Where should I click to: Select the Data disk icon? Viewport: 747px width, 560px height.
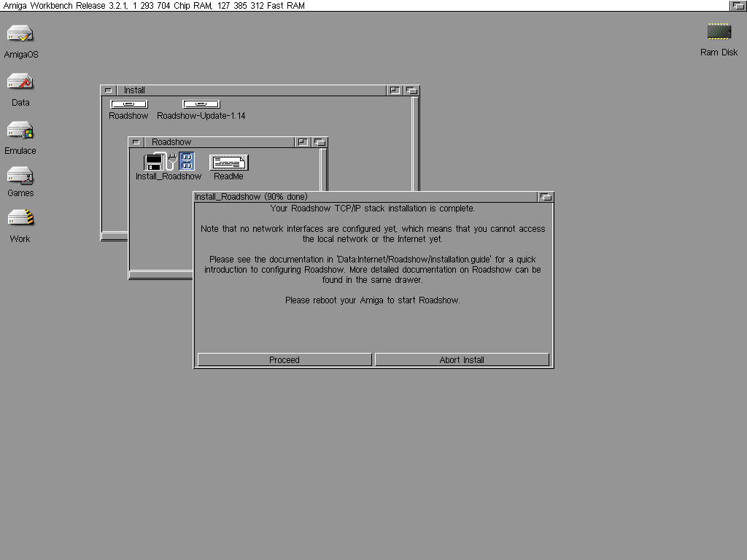pyautogui.click(x=20, y=82)
